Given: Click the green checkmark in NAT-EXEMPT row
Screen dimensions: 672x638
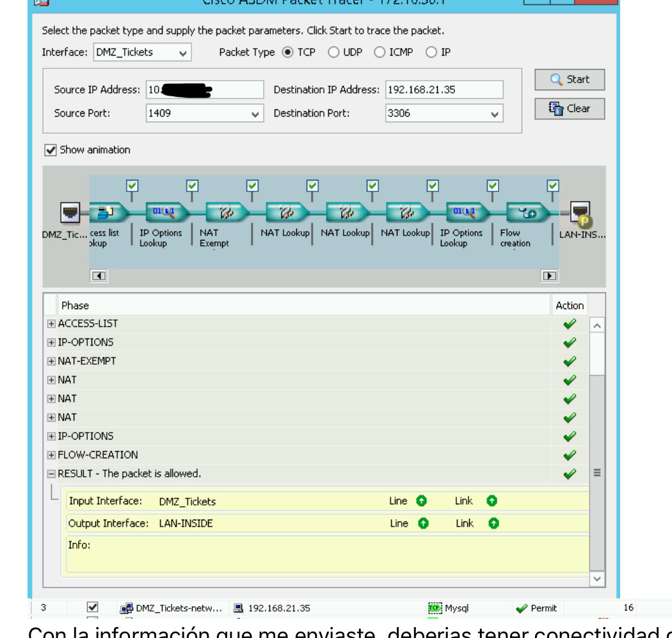Looking at the screenshot, I should point(570,361).
